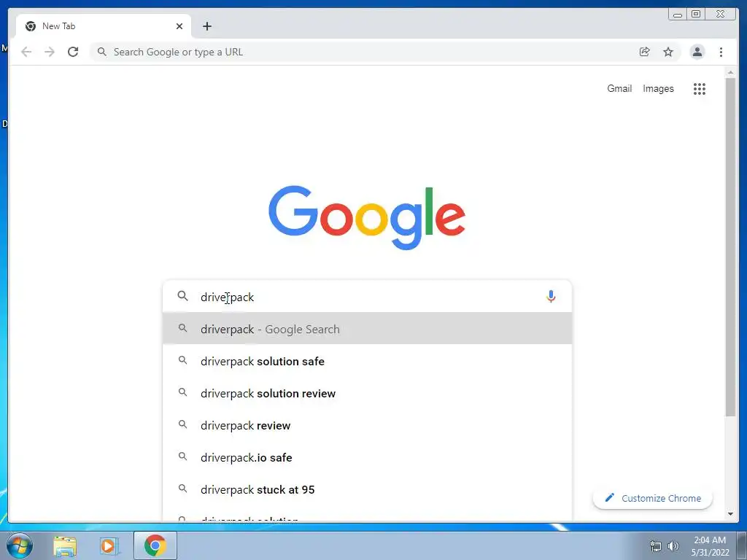Select suggestion driverpack.io safe
Image resolution: width=747 pixels, height=560 pixels.
click(x=367, y=457)
